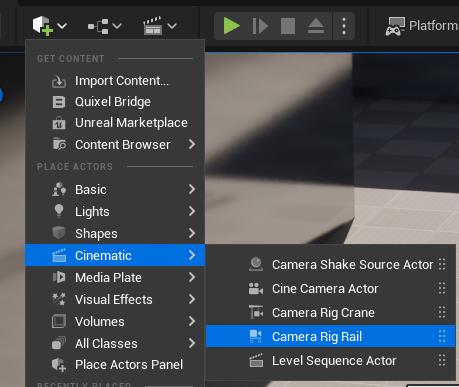Click the Volumes box icon

tap(59, 321)
